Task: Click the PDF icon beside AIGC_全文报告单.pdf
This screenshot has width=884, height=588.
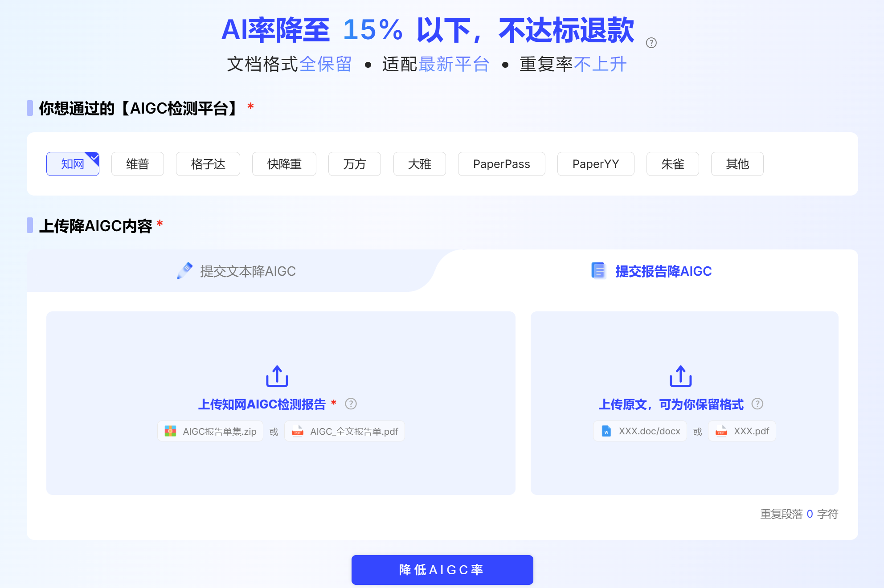Action: tap(298, 431)
